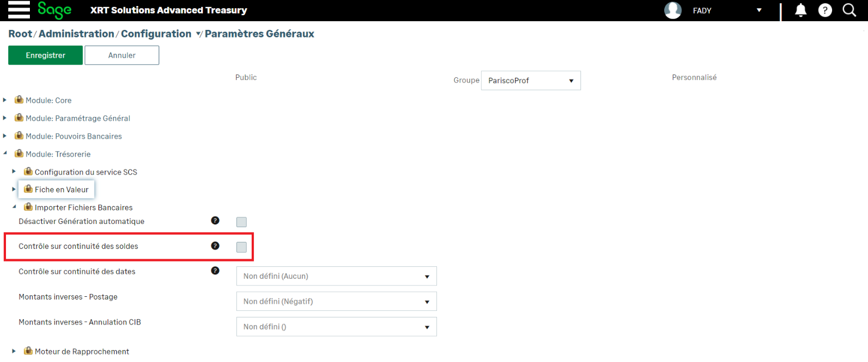The width and height of the screenshot is (868, 362).
Task: Open the help question mark in header
Action: (825, 10)
